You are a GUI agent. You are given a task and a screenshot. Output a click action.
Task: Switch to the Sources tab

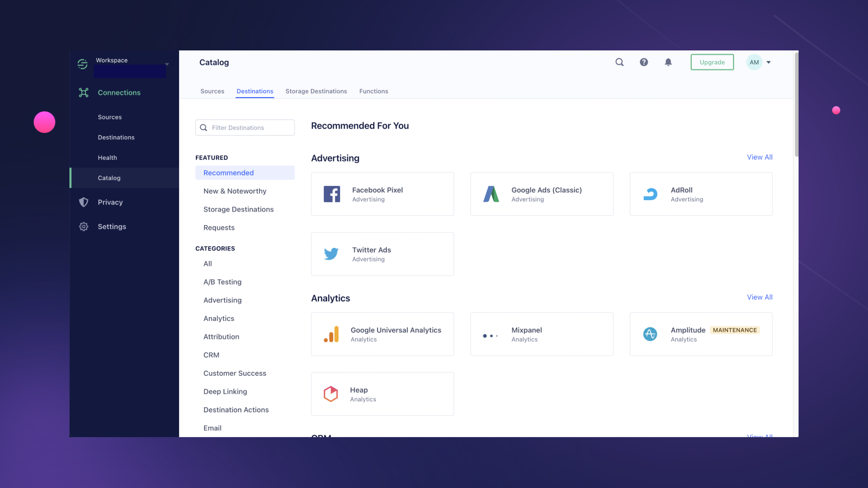(212, 91)
